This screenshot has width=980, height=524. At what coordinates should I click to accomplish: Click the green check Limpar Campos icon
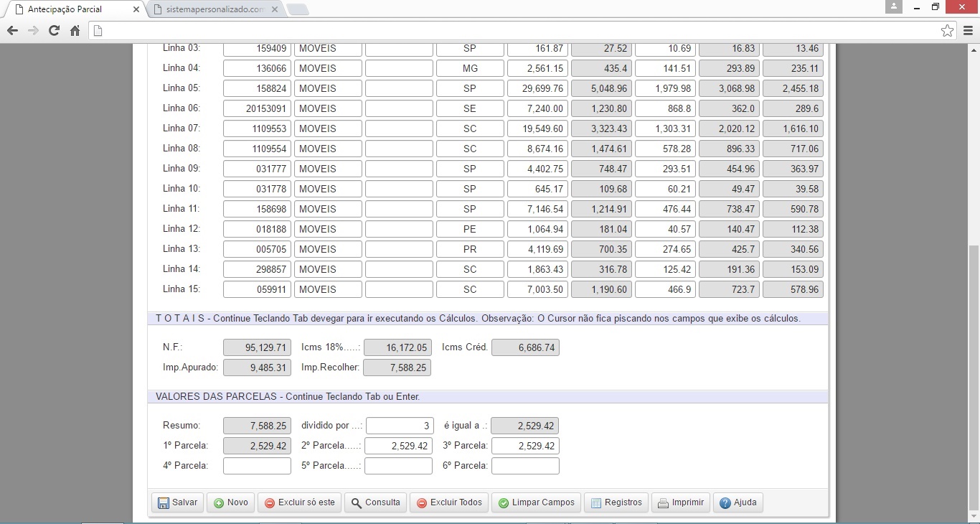coord(504,502)
